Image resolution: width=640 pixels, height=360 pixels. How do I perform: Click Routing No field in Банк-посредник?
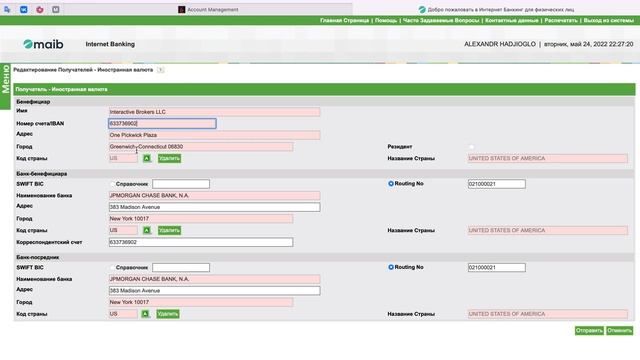point(497,267)
